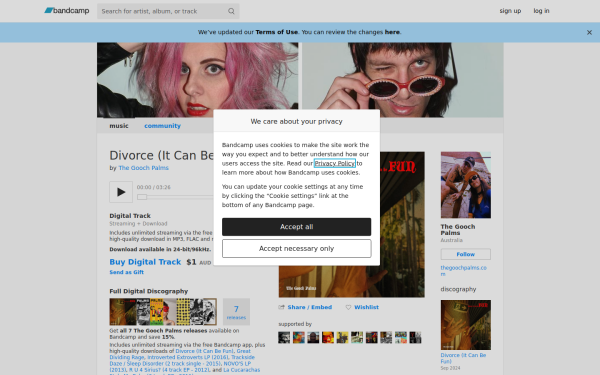Click Send as Gift
This screenshot has height=375, width=600.
(x=127, y=272)
